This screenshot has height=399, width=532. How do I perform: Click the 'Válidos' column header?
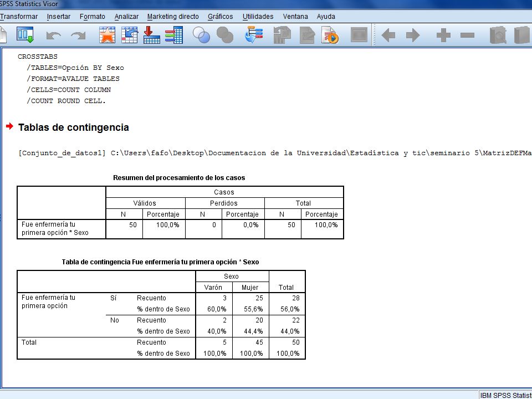[145, 203]
